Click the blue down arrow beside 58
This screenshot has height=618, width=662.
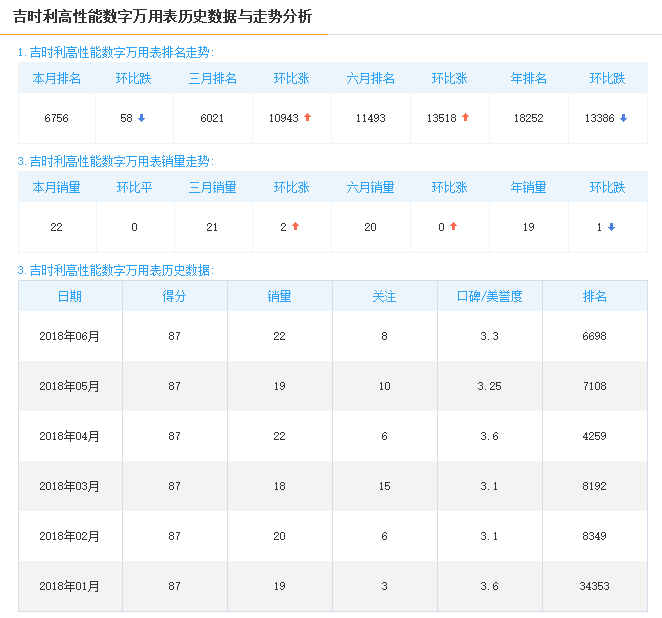pyautogui.click(x=141, y=118)
